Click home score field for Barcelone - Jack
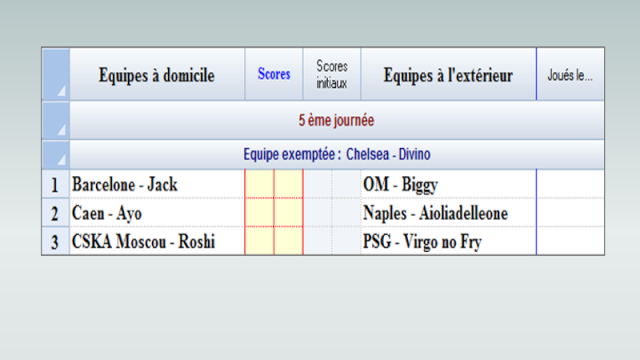 259,184
